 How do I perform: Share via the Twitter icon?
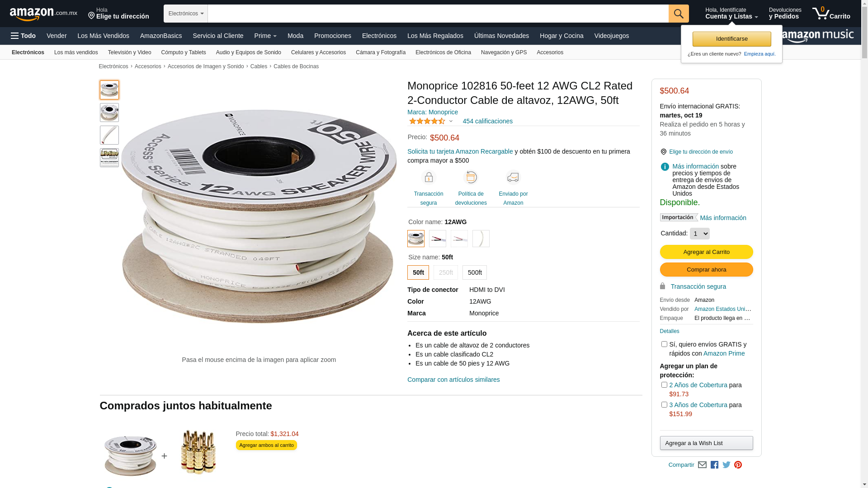[x=726, y=465]
